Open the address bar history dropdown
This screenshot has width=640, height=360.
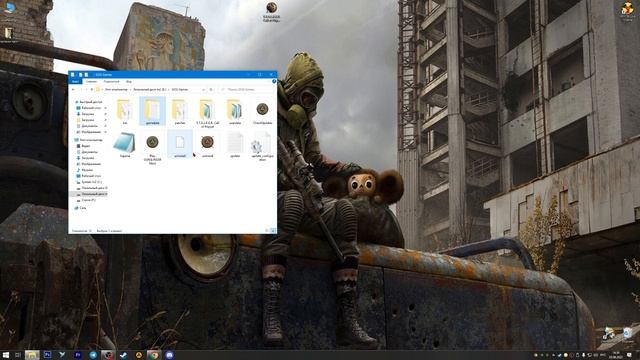pyautogui.click(x=203, y=89)
